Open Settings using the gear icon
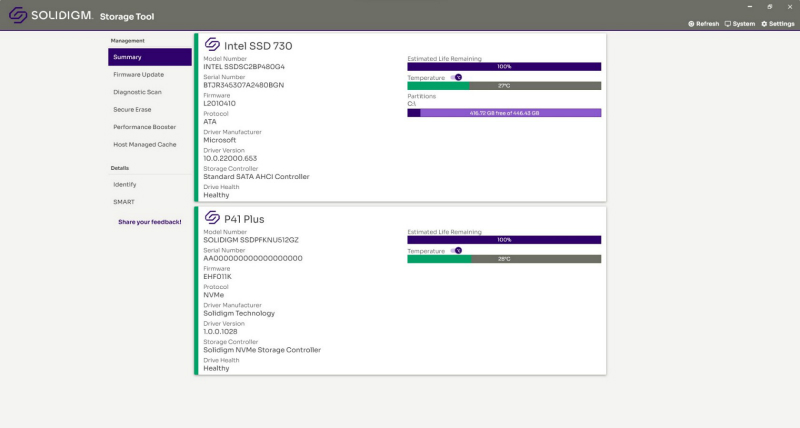The image size is (800, 428). [764, 24]
